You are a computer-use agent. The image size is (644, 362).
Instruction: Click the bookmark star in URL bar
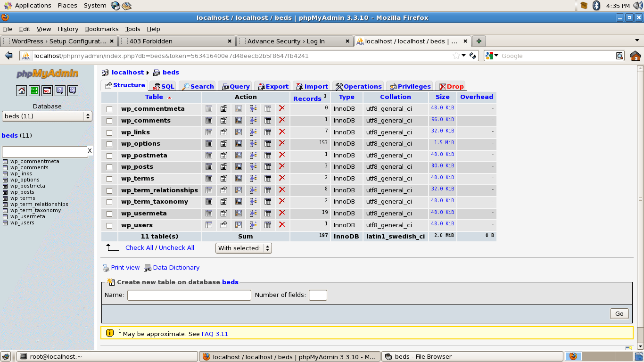pyautogui.click(x=456, y=56)
